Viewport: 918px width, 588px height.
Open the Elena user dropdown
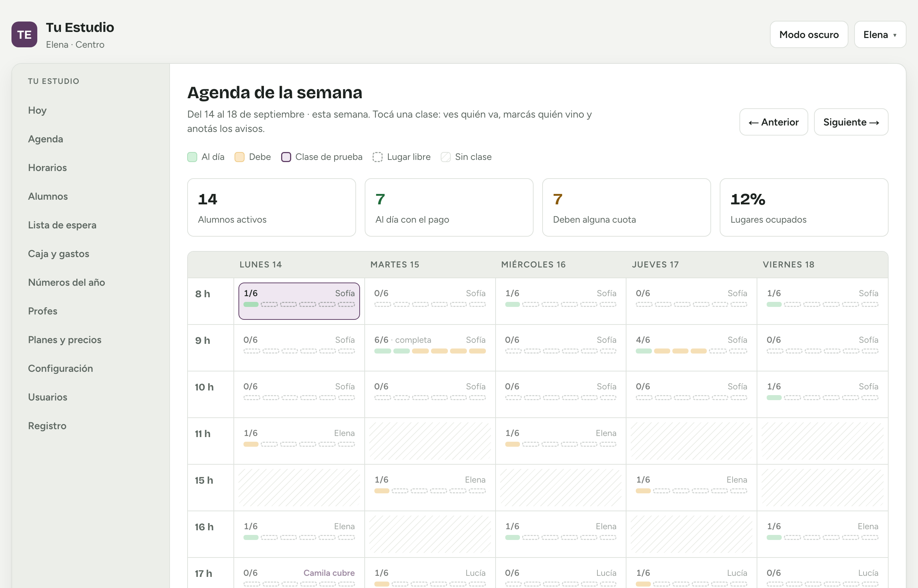tap(880, 34)
